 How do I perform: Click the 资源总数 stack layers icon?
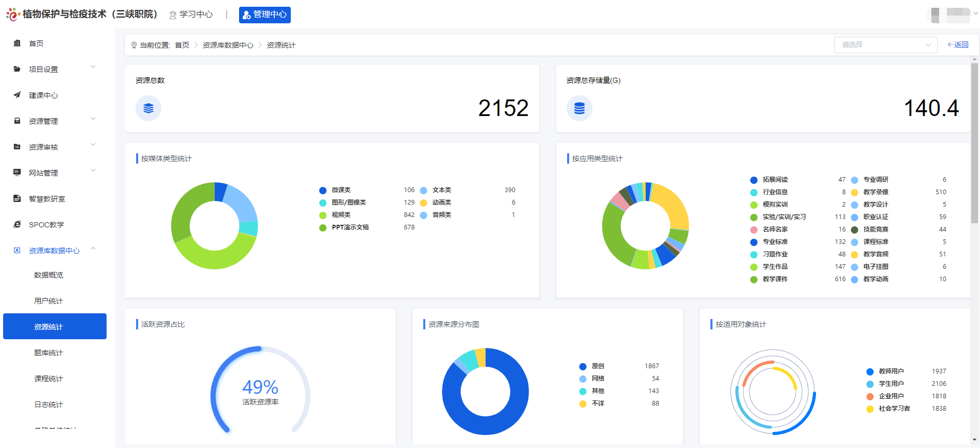coord(149,108)
